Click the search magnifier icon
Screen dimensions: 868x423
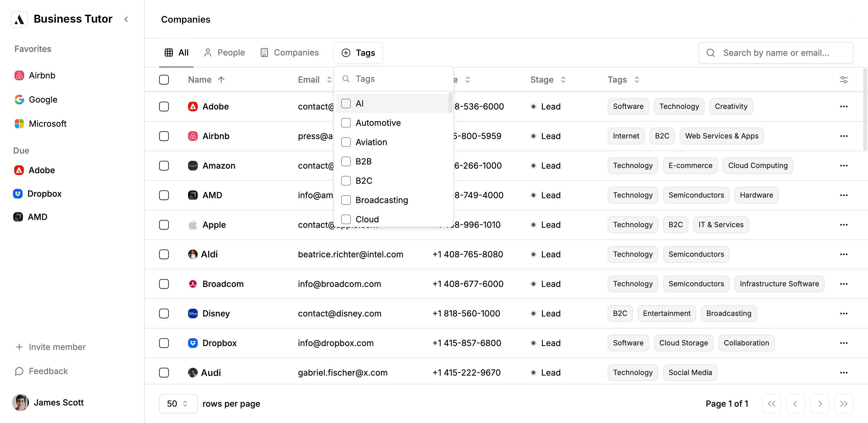(710, 52)
